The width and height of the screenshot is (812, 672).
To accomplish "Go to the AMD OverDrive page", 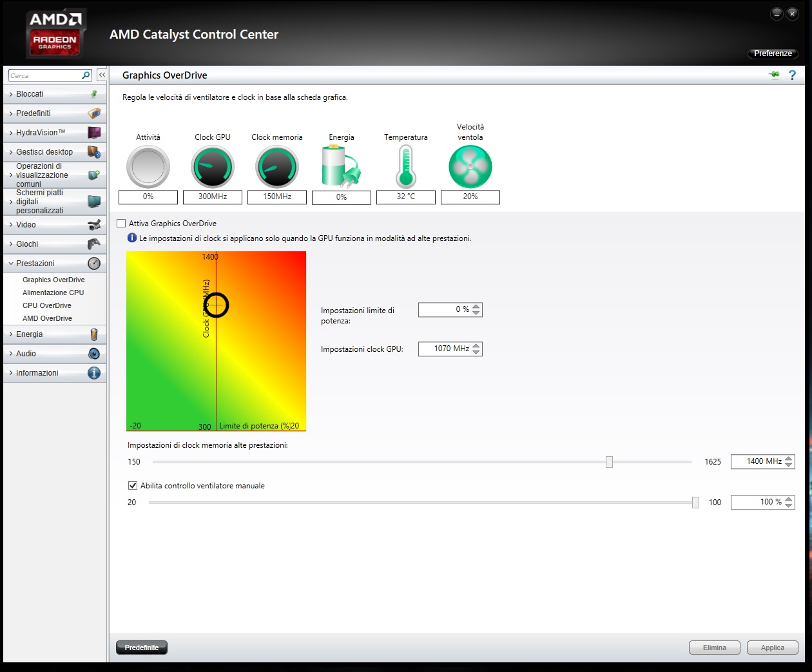I will (47, 318).
